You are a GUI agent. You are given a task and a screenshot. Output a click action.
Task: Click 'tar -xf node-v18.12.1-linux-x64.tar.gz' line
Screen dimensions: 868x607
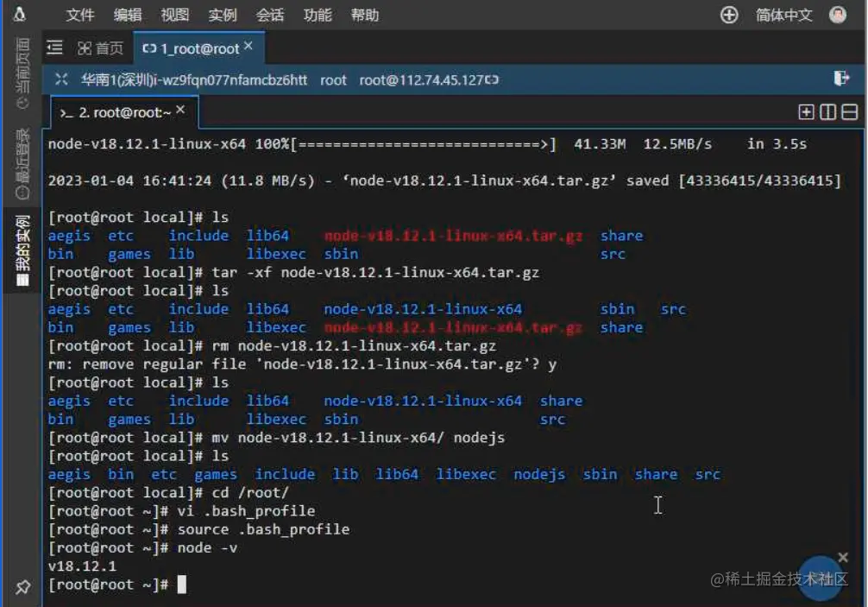293,273
